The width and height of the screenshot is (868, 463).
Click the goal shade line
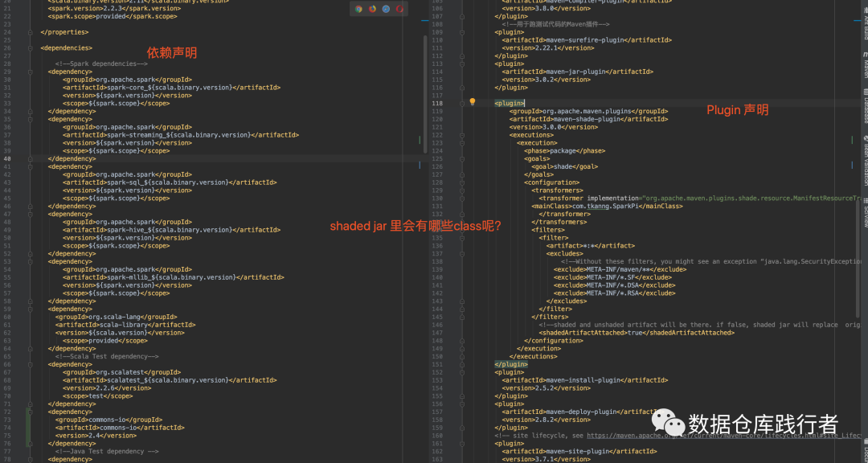(565, 166)
